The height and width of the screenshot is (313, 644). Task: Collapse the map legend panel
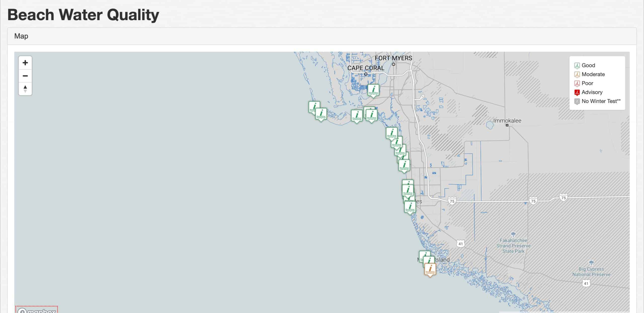pyautogui.click(x=597, y=83)
